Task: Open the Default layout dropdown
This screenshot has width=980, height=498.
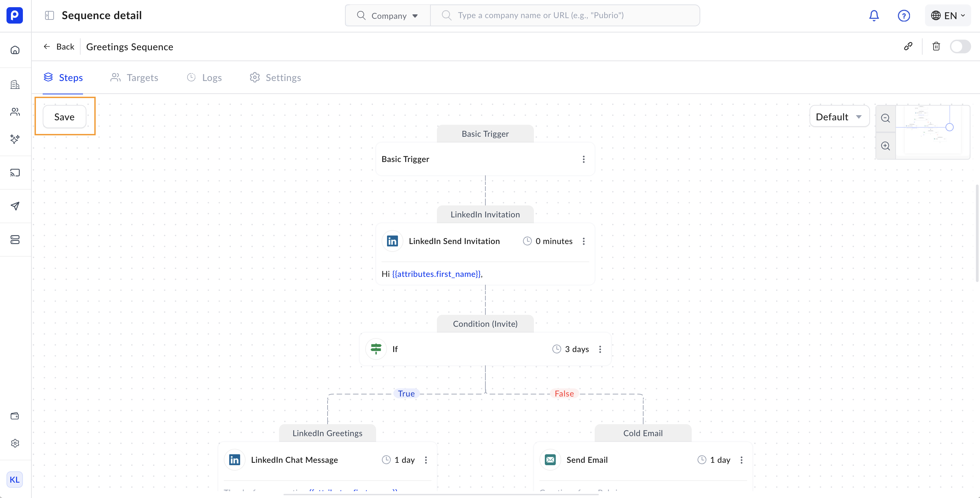Action: point(839,117)
